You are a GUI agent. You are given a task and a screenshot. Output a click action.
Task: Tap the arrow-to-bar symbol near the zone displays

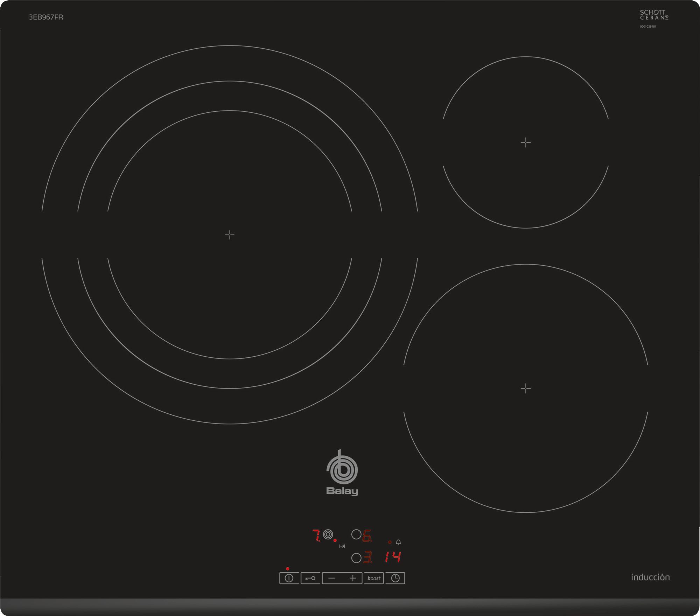tap(342, 546)
